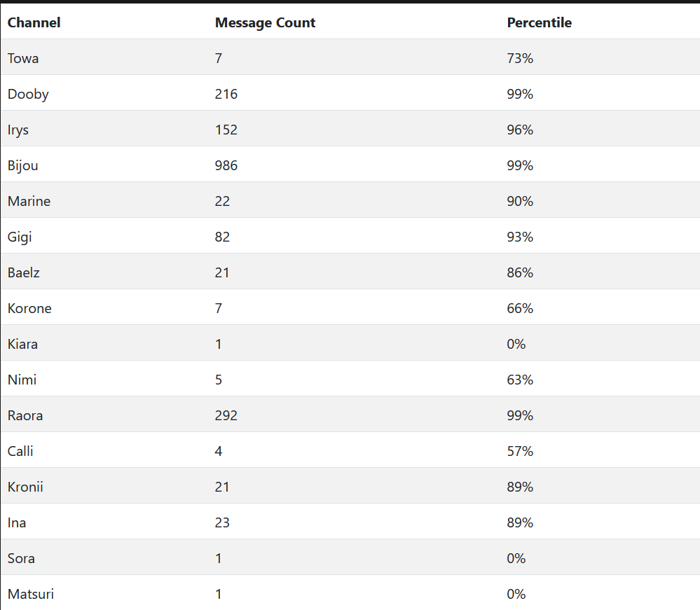Click Bijou's message count of 986
The width and height of the screenshot is (700, 610).
(x=226, y=165)
